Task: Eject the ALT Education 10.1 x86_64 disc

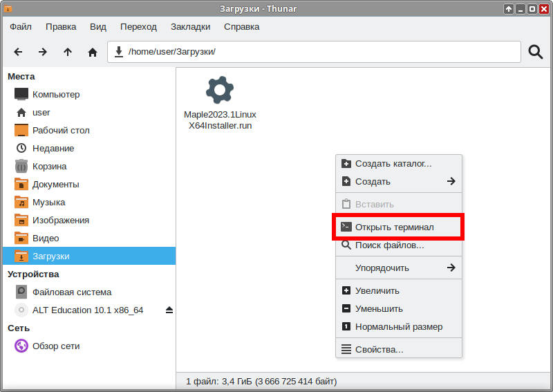Action: tap(169, 310)
